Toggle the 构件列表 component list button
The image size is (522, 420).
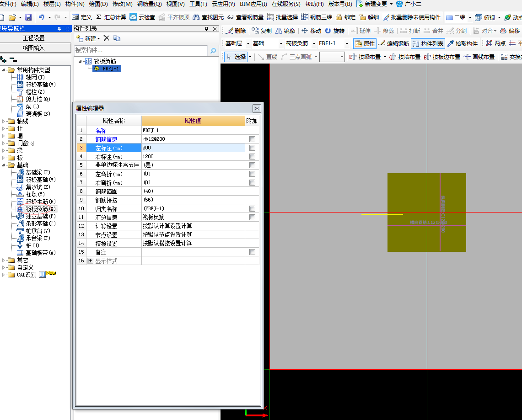point(428,43)
